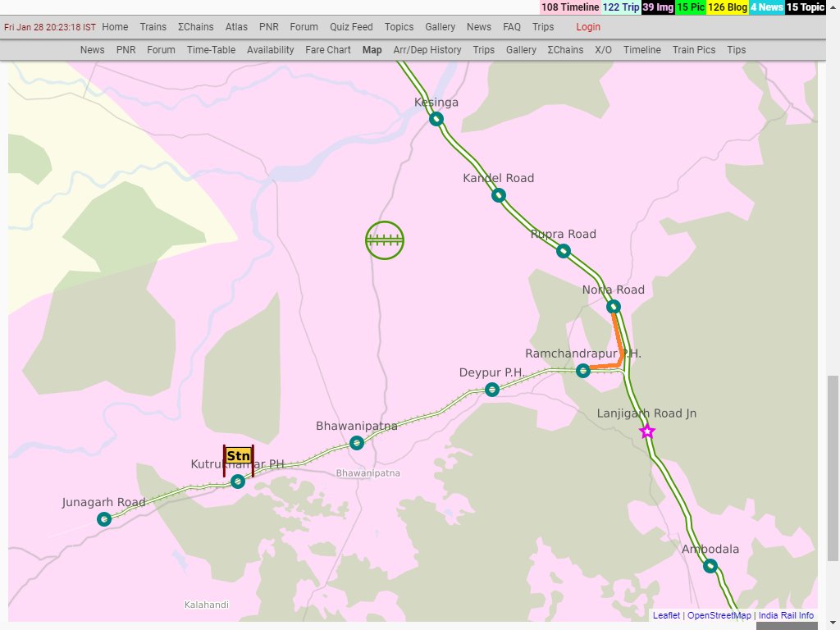
Task: Open the Atlas menu item
Action: [x=236, y=27]
